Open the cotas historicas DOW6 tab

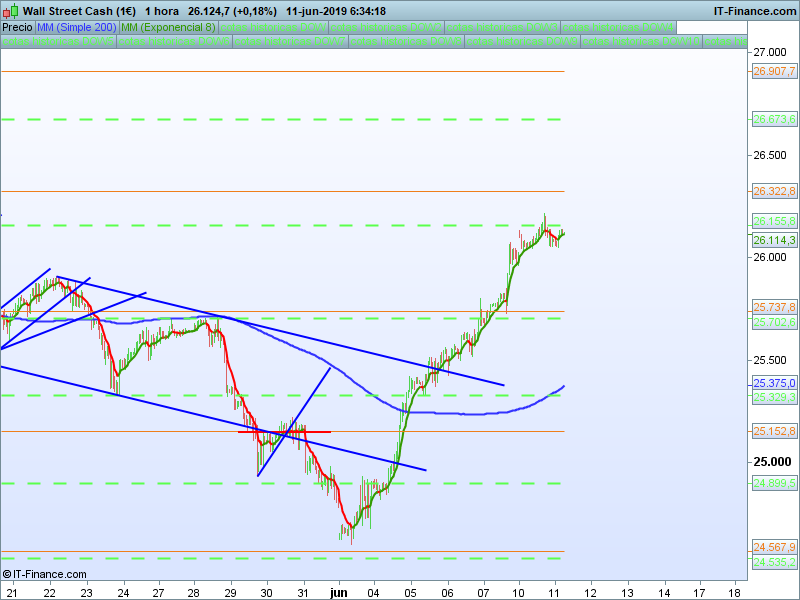(174, 41)
